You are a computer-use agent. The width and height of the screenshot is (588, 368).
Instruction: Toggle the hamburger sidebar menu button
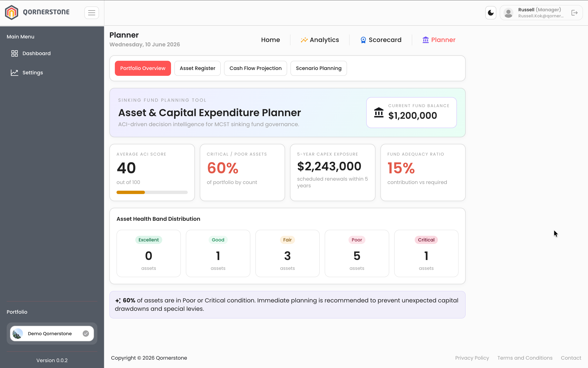(91, 13)
